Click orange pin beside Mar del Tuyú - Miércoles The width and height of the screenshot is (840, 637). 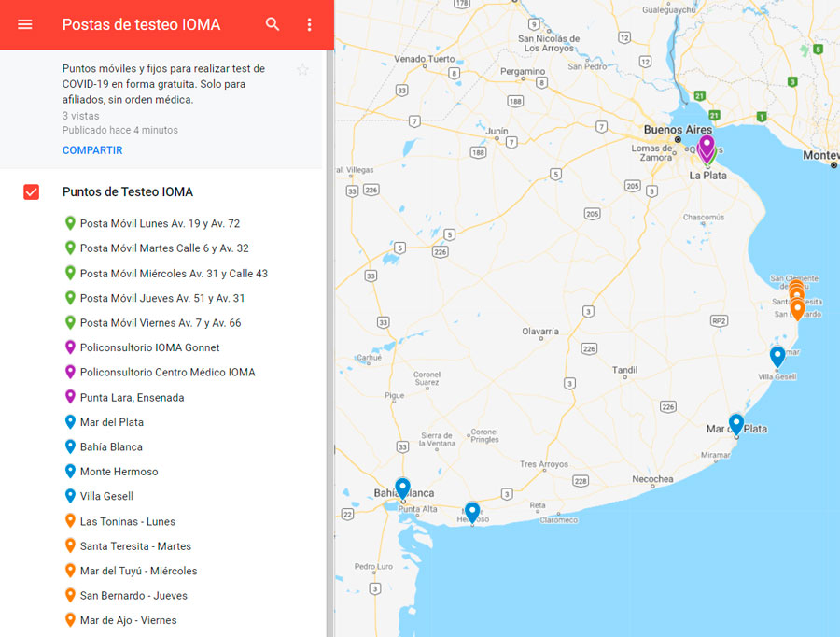tap(70, 570)
